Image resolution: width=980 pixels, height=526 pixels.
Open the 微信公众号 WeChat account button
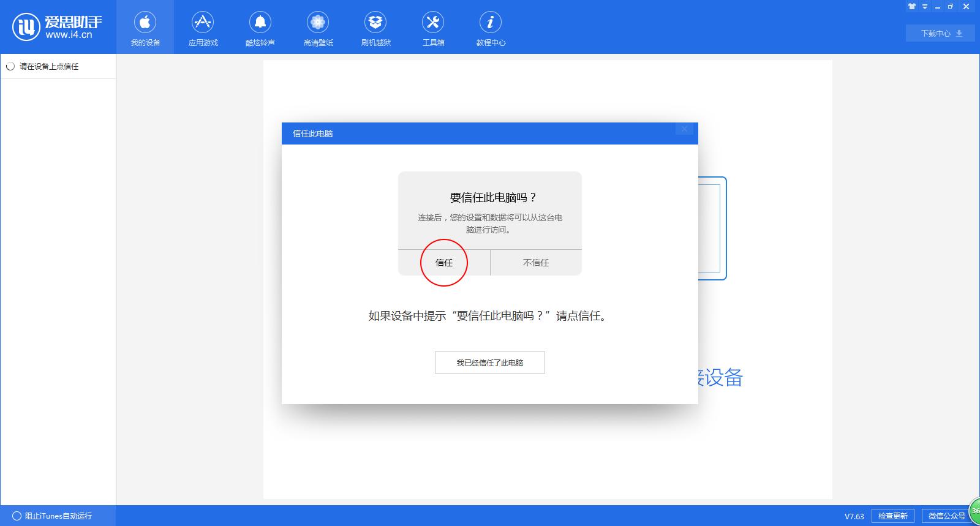click(x=946, y=516)
